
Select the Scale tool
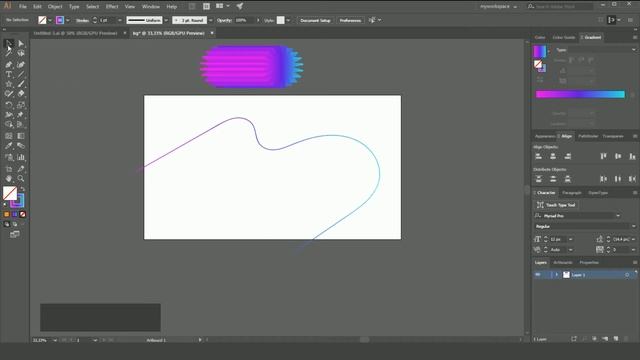[21, 105]
